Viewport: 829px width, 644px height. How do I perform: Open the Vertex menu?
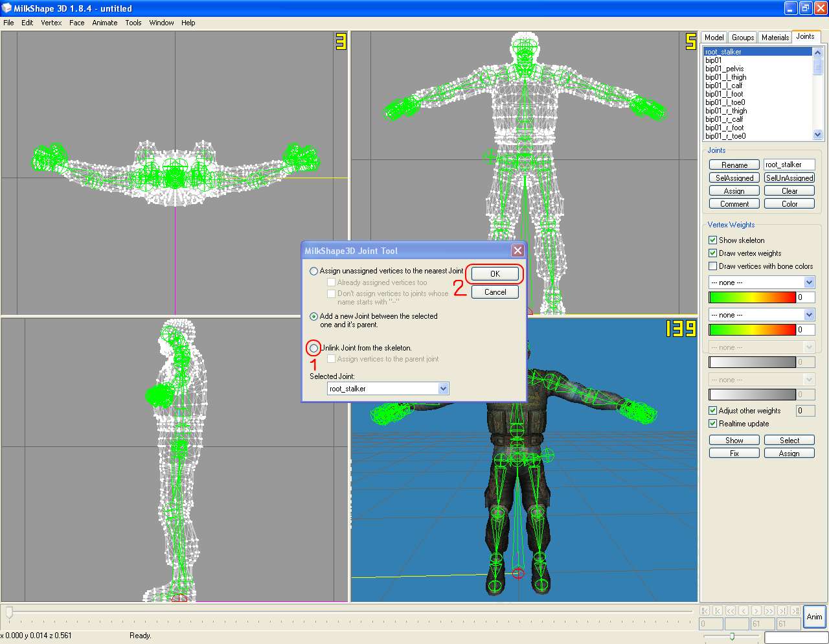point(51,23)
